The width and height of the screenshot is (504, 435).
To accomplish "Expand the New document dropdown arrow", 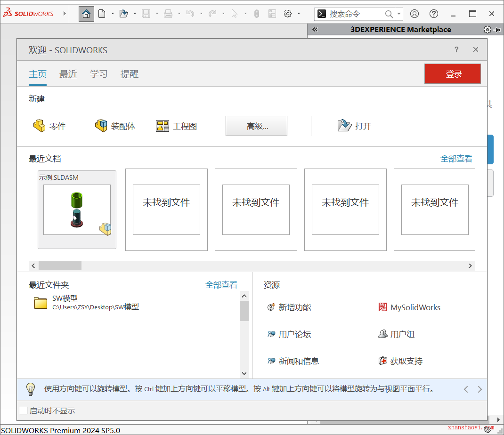I will click(x=113, y=14).
